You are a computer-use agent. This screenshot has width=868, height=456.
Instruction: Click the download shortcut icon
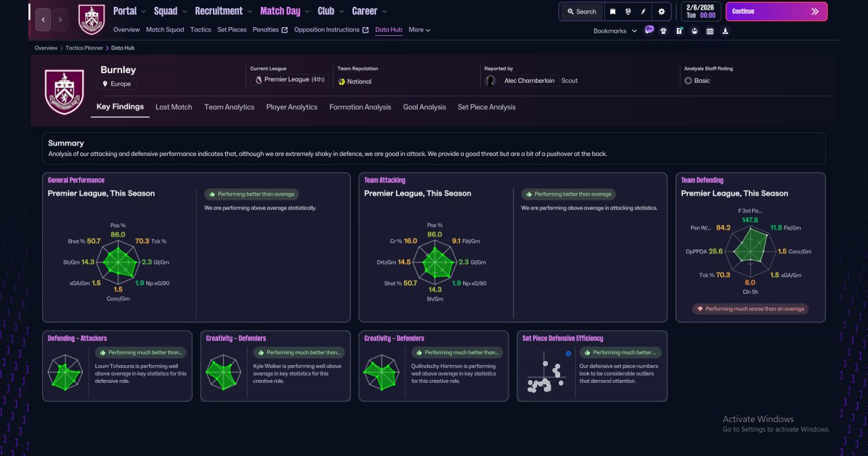click(726, 30)
